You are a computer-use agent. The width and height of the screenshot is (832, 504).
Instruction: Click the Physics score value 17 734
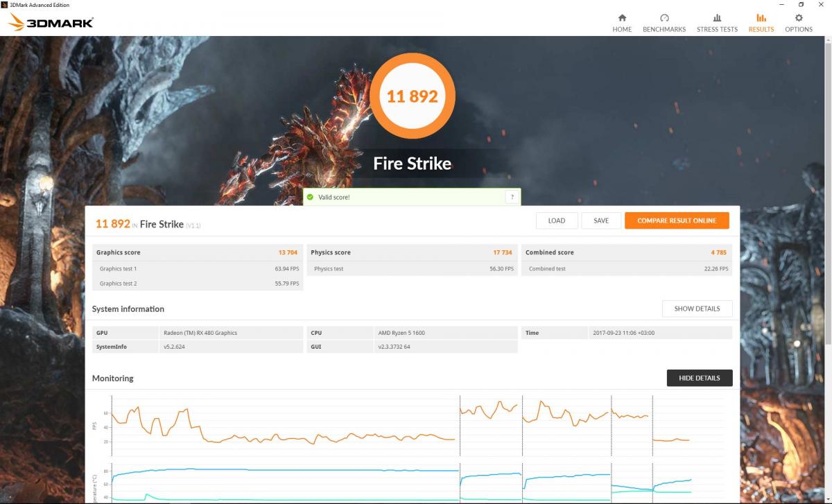[503, 252]
